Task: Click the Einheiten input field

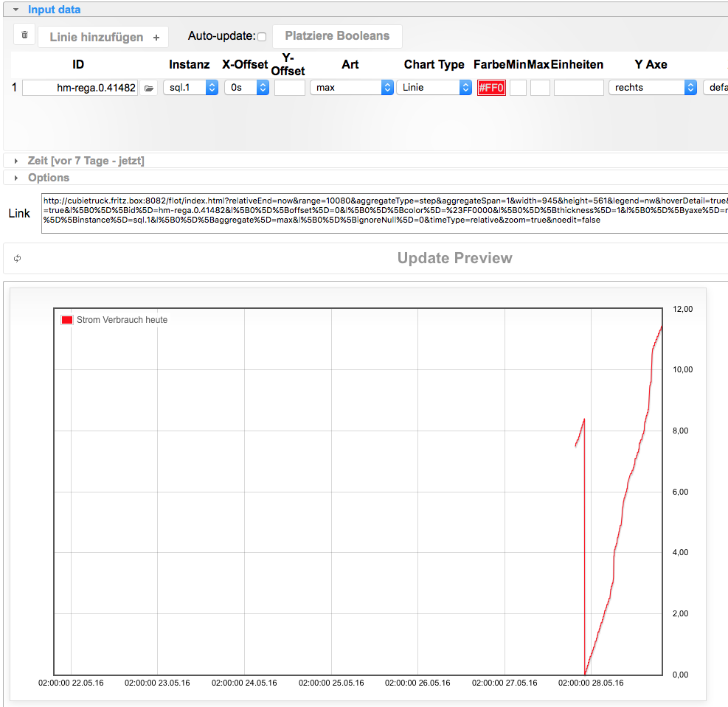Action: 578,88
